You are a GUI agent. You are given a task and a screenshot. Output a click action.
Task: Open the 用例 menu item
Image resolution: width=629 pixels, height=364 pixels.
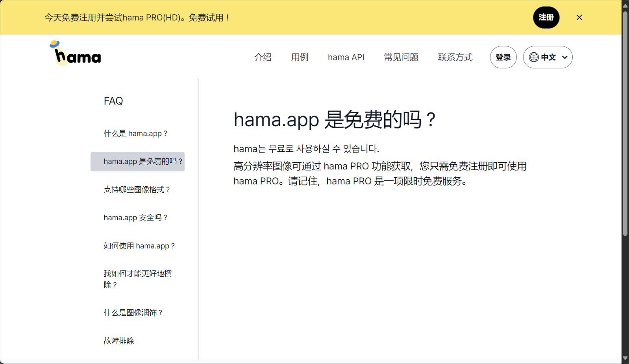(300, 57)
